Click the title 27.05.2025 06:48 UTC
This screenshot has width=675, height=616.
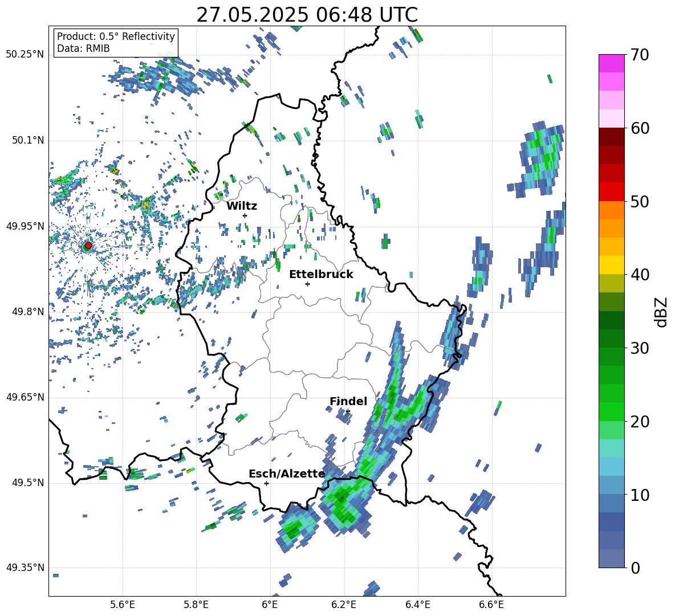pyautogui.click(x=307, y=15)
